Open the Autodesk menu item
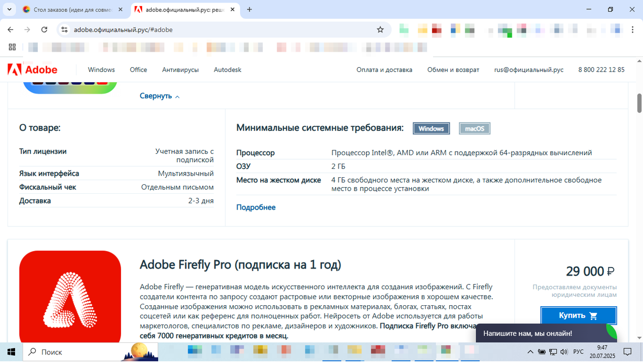The height and width of the screenshot is (364, 643). [228, 70]
